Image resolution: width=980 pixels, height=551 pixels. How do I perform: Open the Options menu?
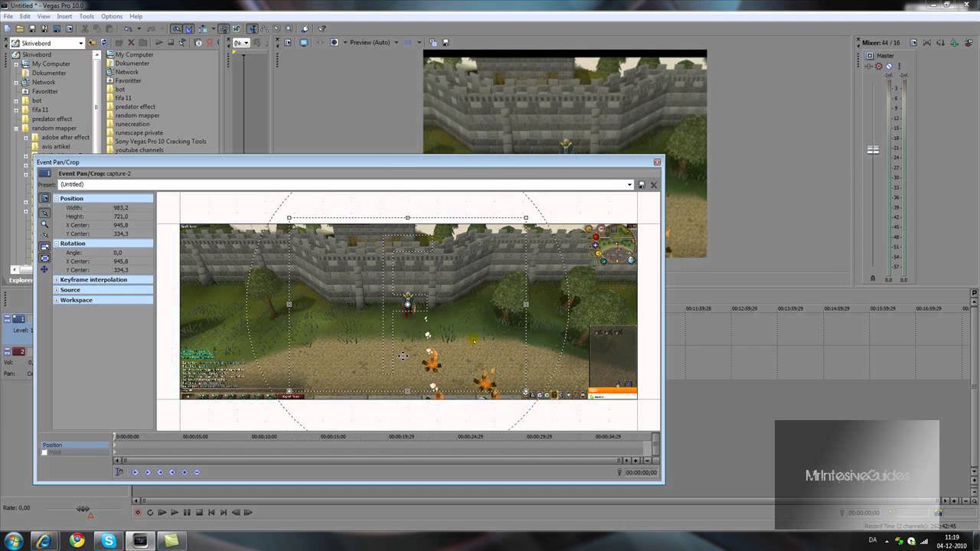point(112,16)
